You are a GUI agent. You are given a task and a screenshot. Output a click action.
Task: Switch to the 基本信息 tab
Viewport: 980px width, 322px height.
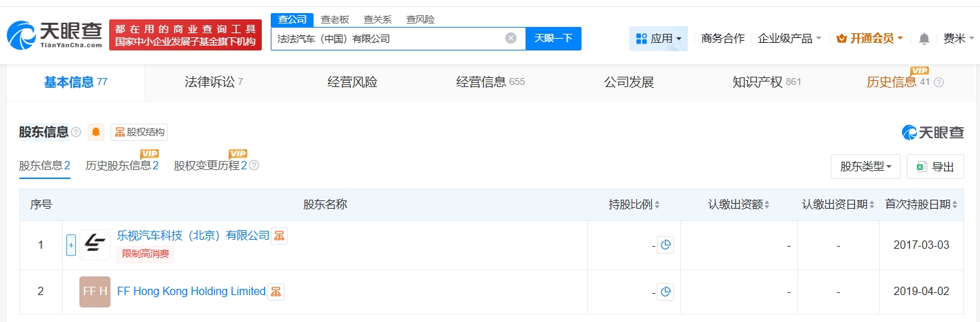tap(75, 82)
